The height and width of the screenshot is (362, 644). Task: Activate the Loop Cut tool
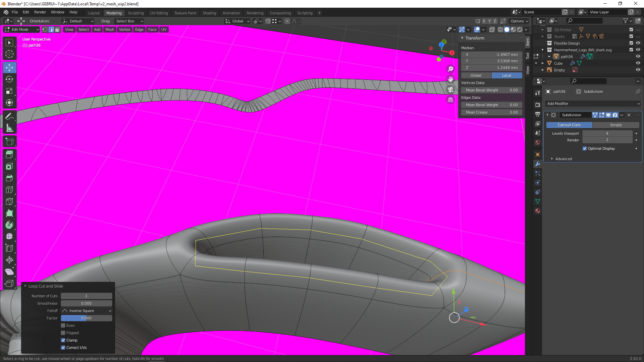tap(9, 190)
